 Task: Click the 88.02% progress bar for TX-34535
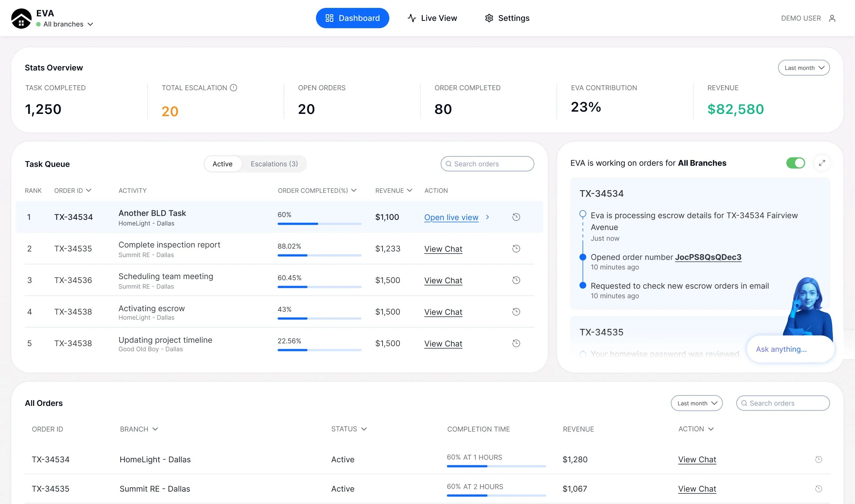(x=319, y=255)
